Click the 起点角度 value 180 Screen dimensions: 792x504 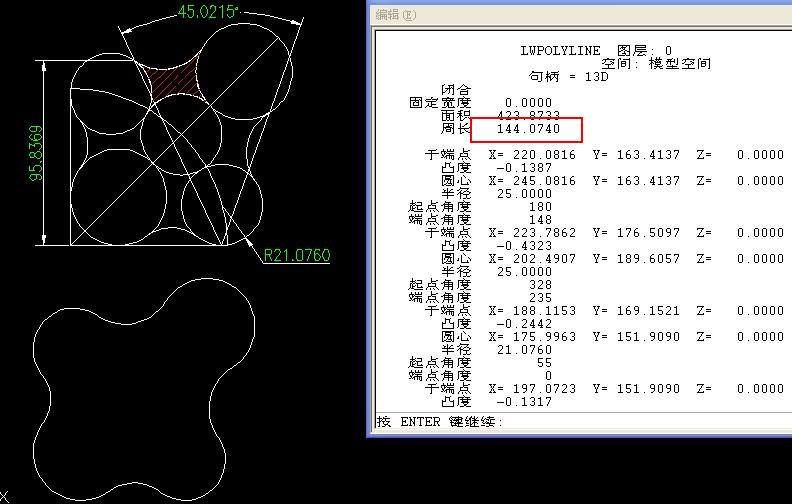(x=540, y=207)
